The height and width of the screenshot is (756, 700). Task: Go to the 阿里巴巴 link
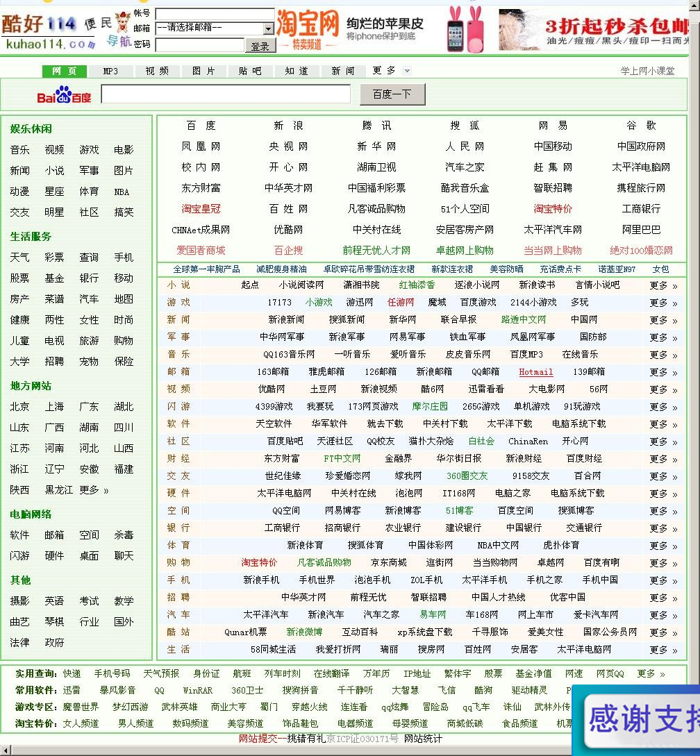click(641, 230)
